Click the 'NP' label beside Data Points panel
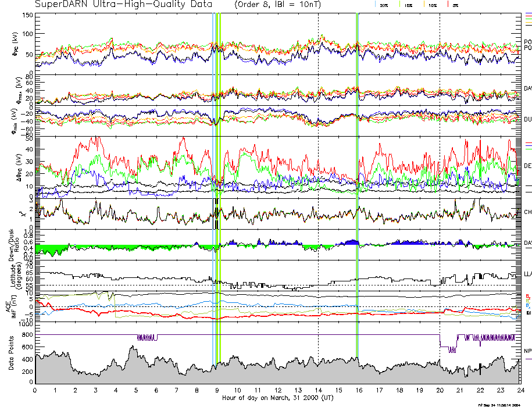Viewport: 532px width, 407px height. (528, 351)
